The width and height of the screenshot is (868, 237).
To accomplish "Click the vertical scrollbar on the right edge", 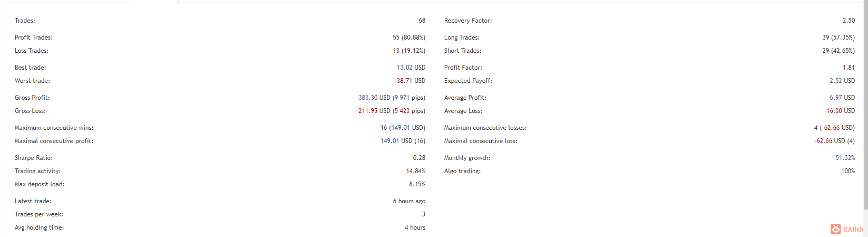I will (x=865, y=106).
